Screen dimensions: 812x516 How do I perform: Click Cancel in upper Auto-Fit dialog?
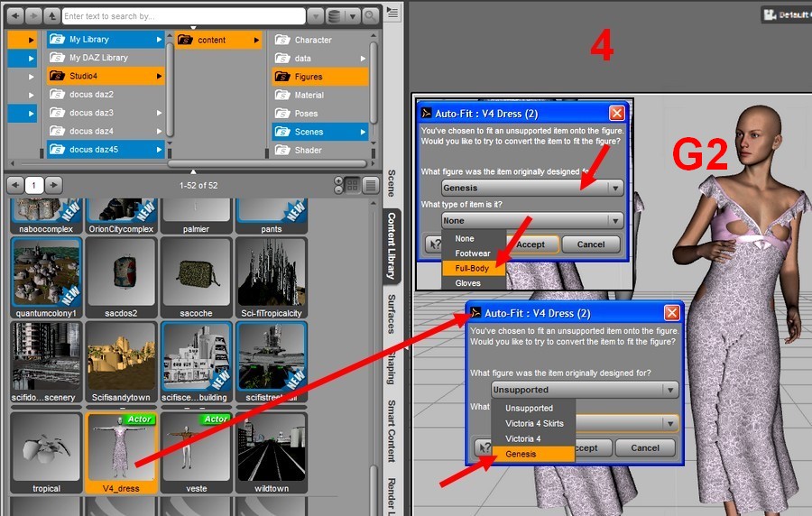(x=591, y=244)
